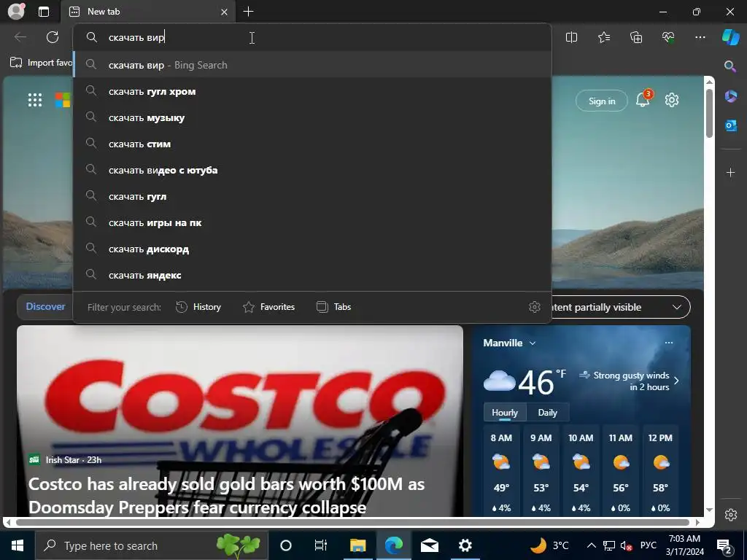747x560 pixels.
Task: Open the Copilot sidebar icon
Action: pos(730,37)
